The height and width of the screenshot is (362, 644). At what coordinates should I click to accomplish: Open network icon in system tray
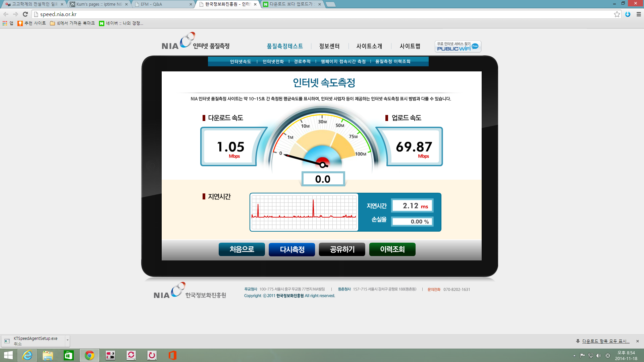click(x=591, y=356)
